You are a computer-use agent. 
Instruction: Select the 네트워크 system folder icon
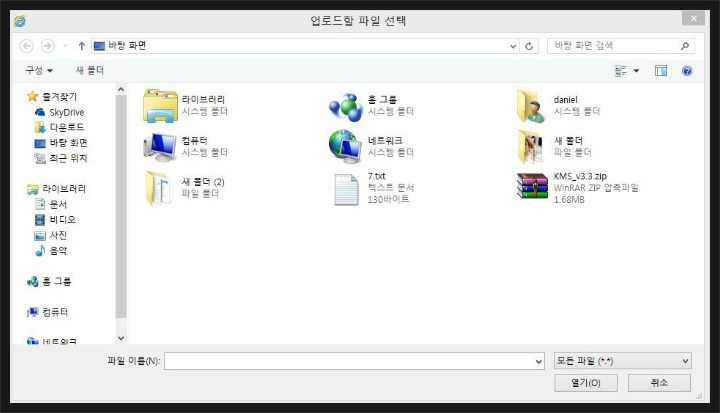coord(345,147)
